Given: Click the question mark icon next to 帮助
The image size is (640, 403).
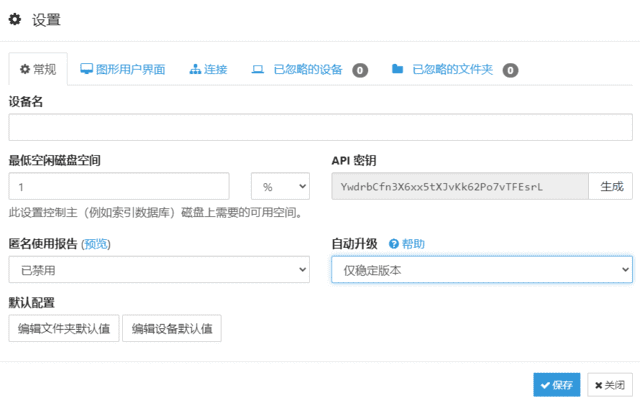Looking at the screenshot, I should (394, 244).
